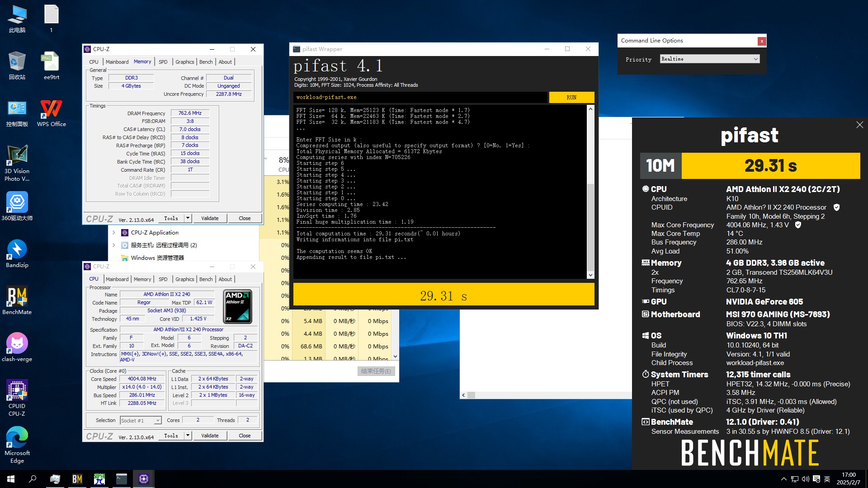Close the BenchMate pifast result panel
The height and width of the screenshot is (488, 868).
tap(859, 125)
